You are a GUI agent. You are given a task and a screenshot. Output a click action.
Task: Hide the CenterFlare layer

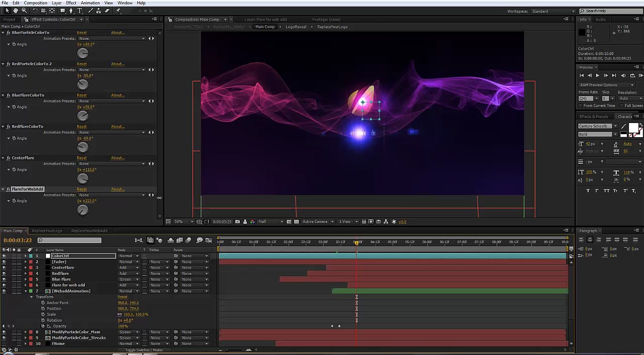4,268
